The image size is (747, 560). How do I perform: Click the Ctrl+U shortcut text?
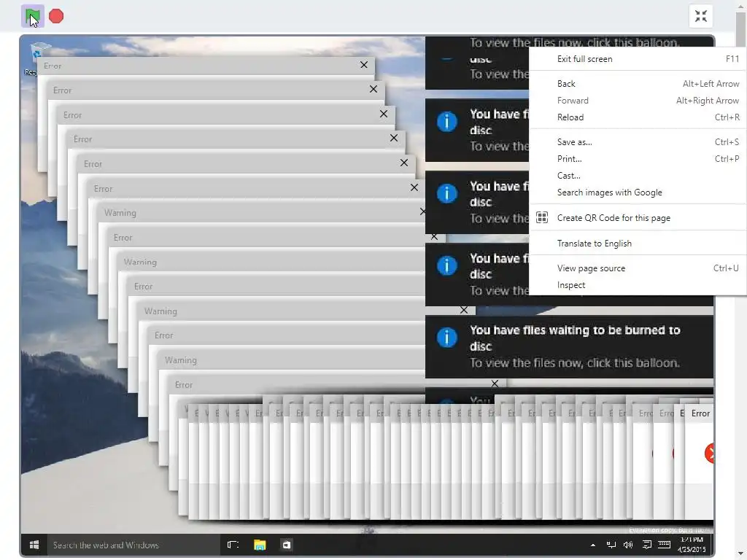[x=726, y=268]
